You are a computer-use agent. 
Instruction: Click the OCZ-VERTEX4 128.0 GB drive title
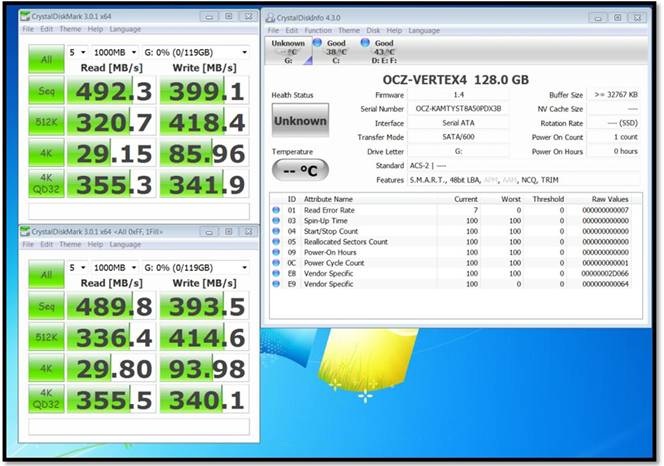pos(456,80)
